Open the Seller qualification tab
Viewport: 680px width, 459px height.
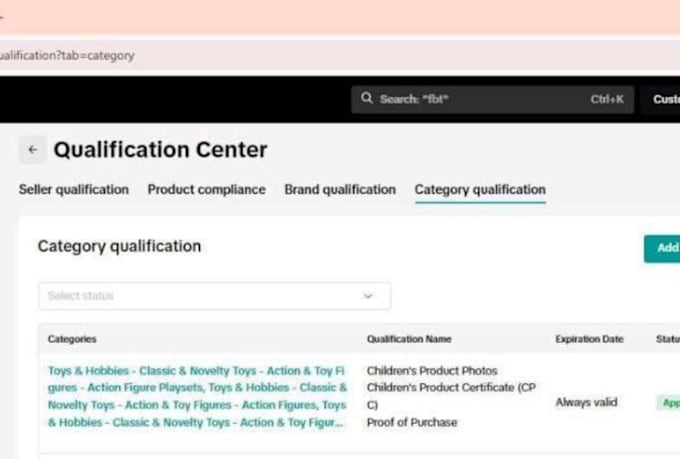pyautogui.click(x=74, y=190)
